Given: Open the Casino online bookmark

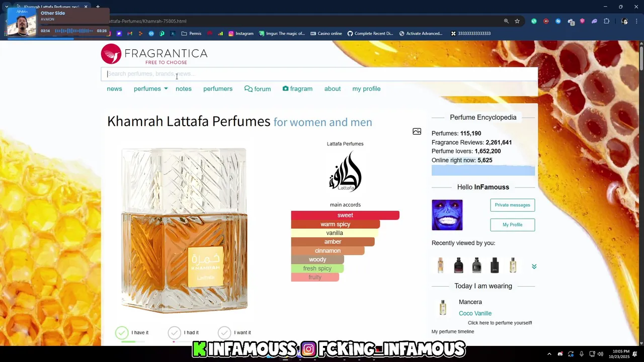Looking at the screenshot, I should 326,34.
